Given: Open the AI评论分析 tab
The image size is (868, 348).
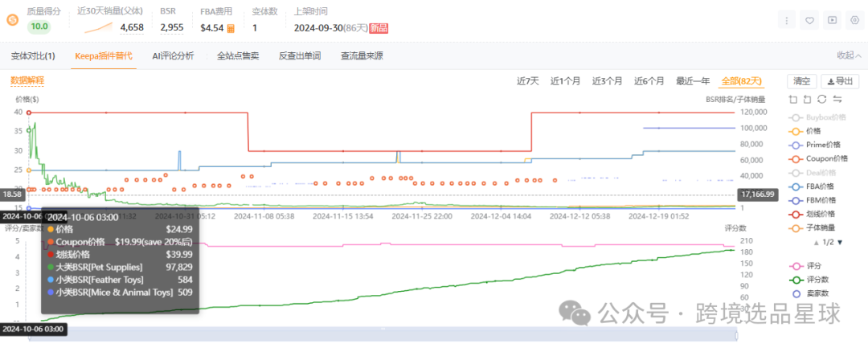Looking at the screenshot, I should pyautogui.click(x=174, y=56).
